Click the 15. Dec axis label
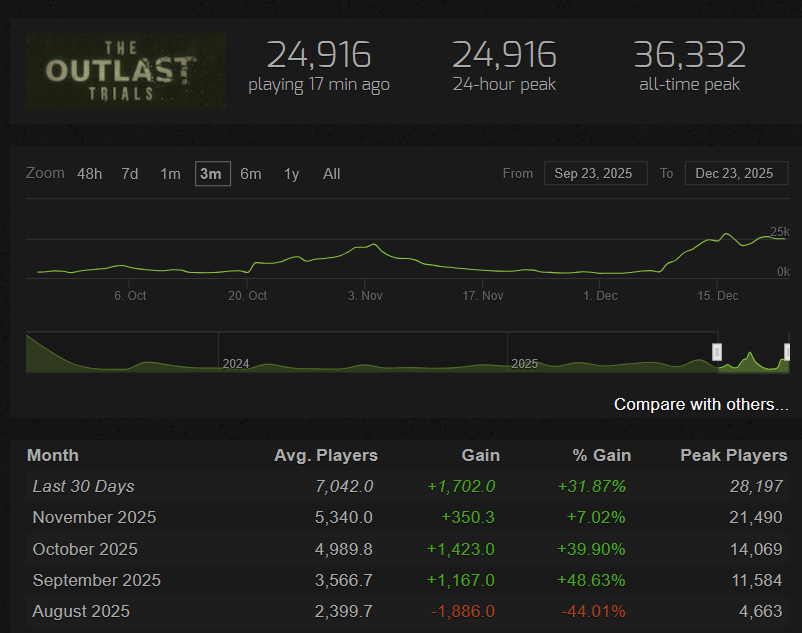Screen dimensions: 802x633 pos(718,296)
